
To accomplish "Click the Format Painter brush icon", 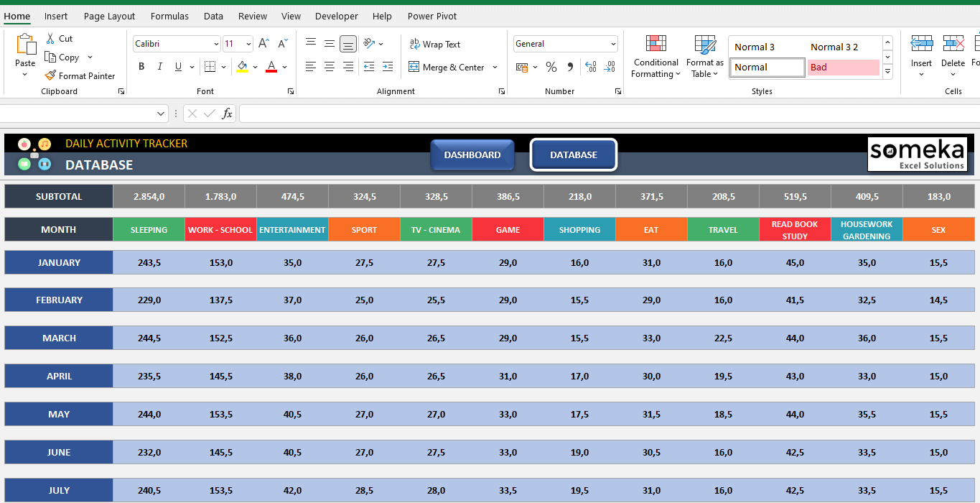I will click(x=50, y=75).
